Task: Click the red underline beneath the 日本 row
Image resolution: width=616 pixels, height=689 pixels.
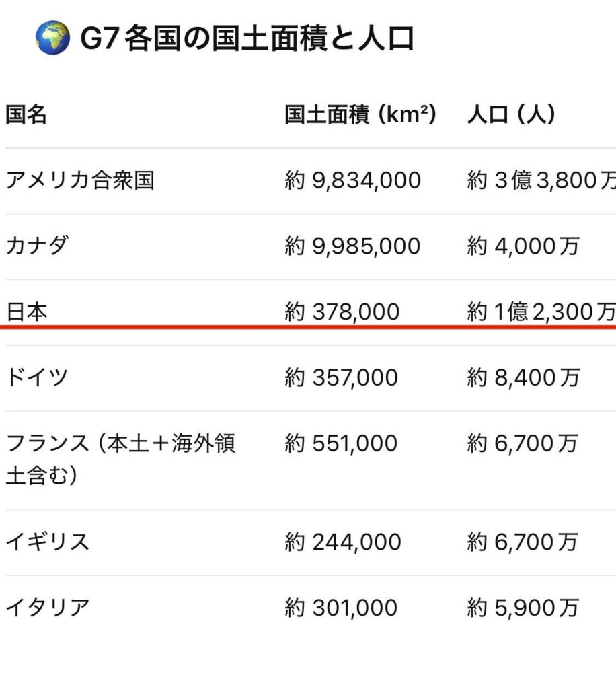Action: click(308, 327)
